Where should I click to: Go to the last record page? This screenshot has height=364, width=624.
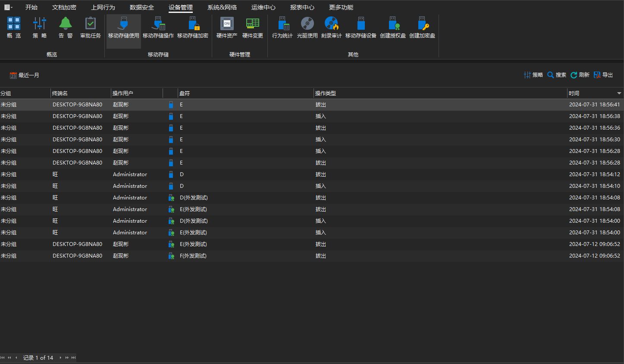coord(74,358)
